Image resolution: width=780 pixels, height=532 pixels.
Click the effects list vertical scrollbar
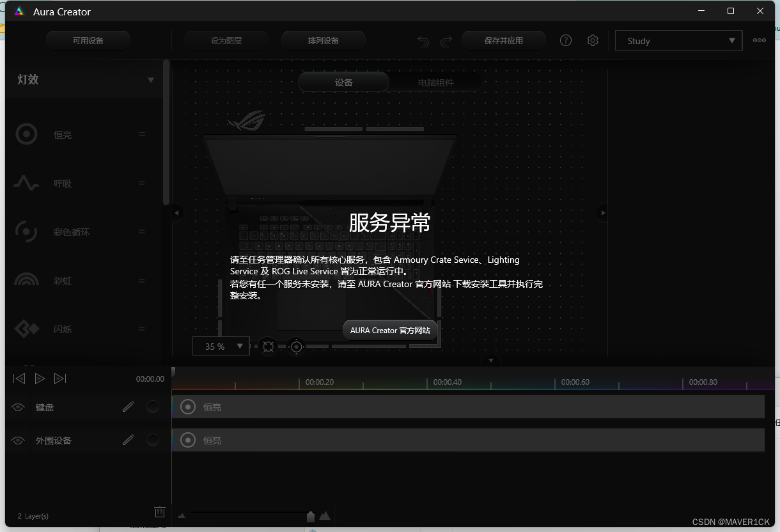point(166,132)
